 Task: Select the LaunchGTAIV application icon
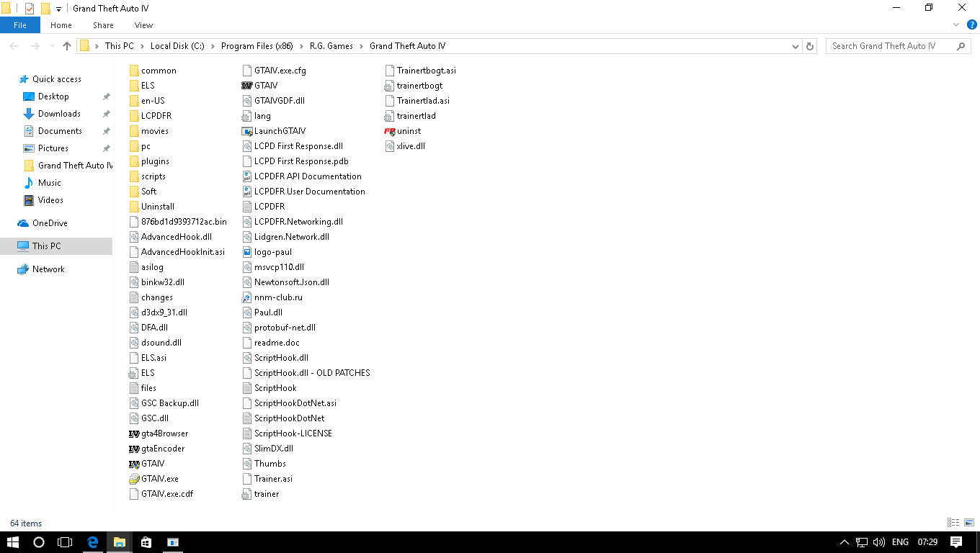[247, 131]
